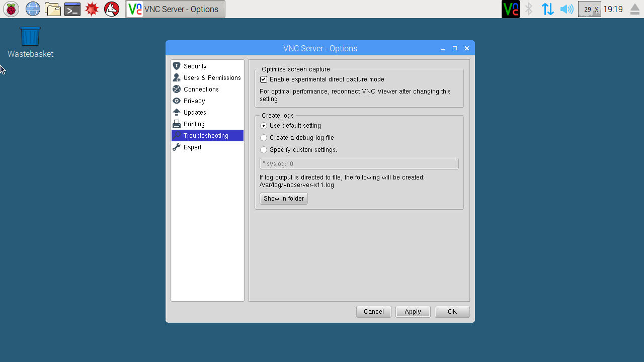Screen dimensions: 644x362
Task: Maximize the VNC Server Options window
Action: [455, 48]
